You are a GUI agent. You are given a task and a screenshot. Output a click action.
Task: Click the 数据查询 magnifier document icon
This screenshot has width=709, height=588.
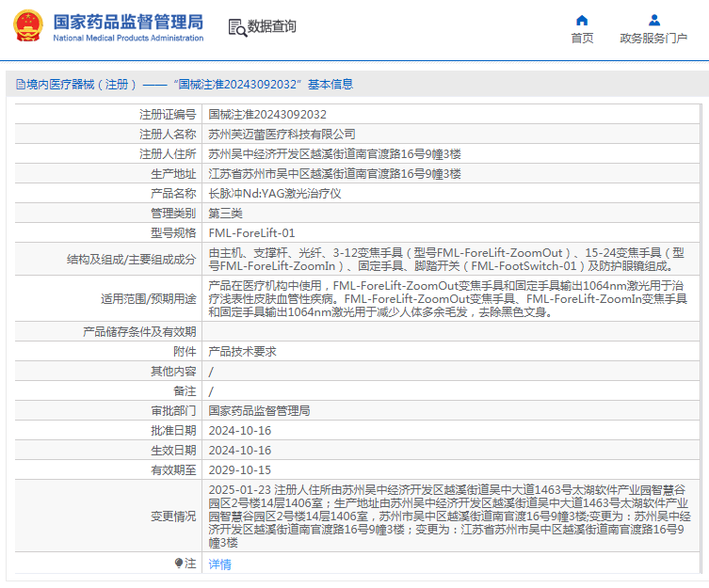click(237, 27)
